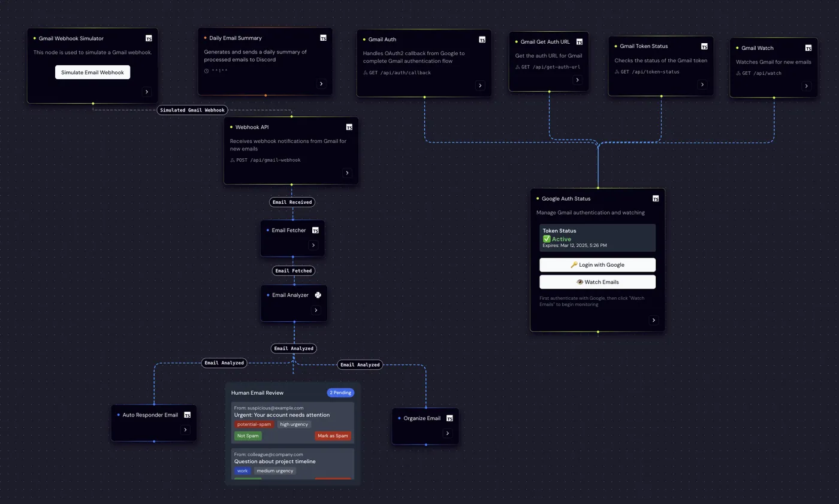Click the GET /api/token-status route text

click(650, 71)
